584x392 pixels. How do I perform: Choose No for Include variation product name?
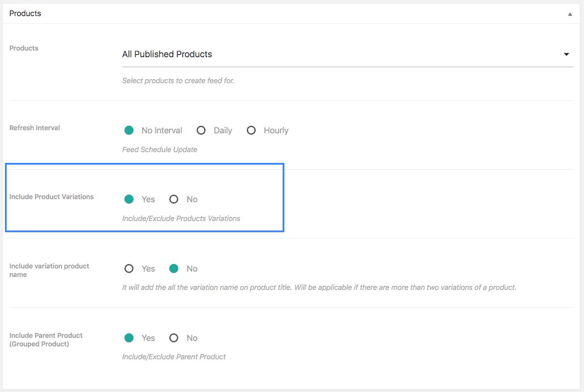[x=174, y=268]
